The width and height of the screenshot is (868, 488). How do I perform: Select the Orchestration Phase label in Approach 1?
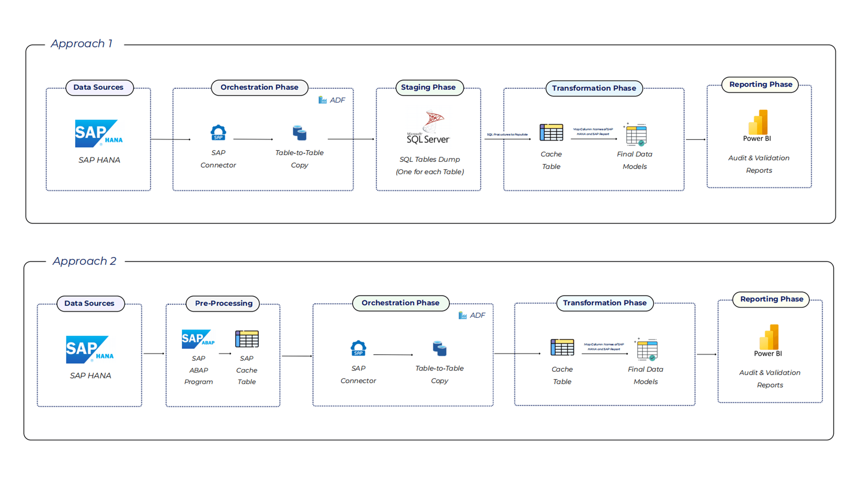pos(260,88)
